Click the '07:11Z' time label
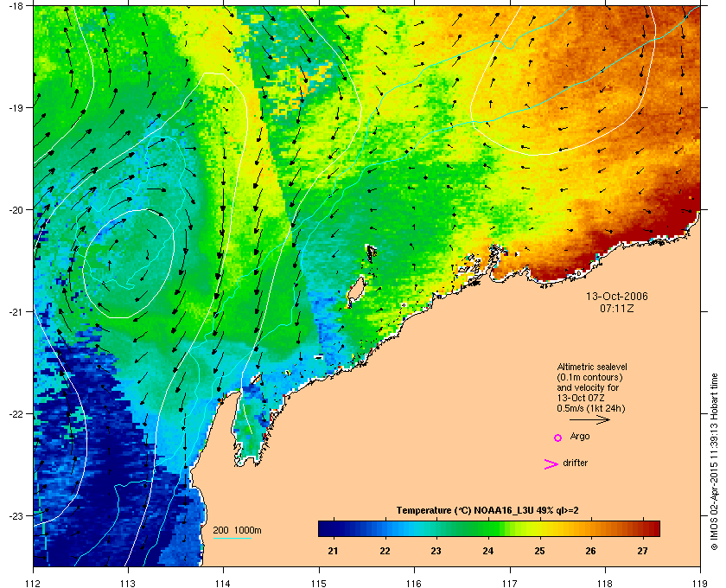 617,308
